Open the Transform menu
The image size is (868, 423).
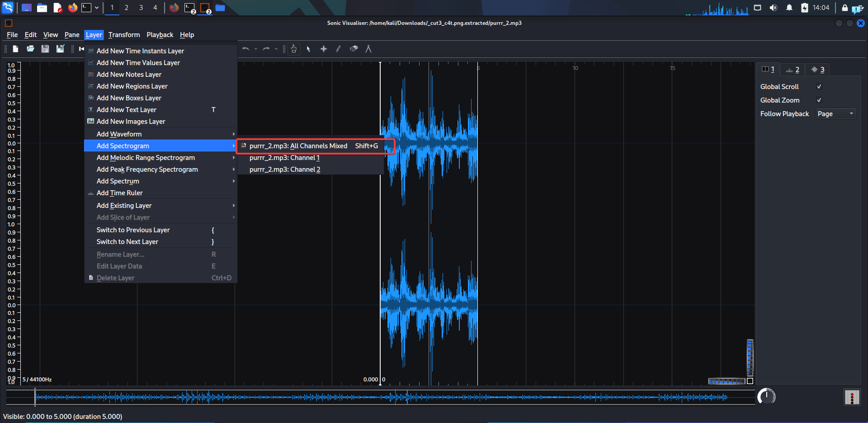pyautogui.click(x=124, y=35)
